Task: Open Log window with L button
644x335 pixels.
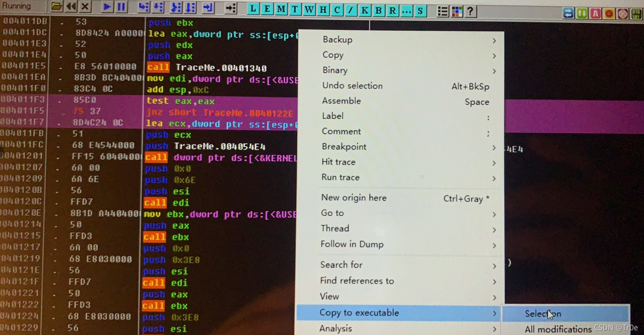Action: point(253,9)
